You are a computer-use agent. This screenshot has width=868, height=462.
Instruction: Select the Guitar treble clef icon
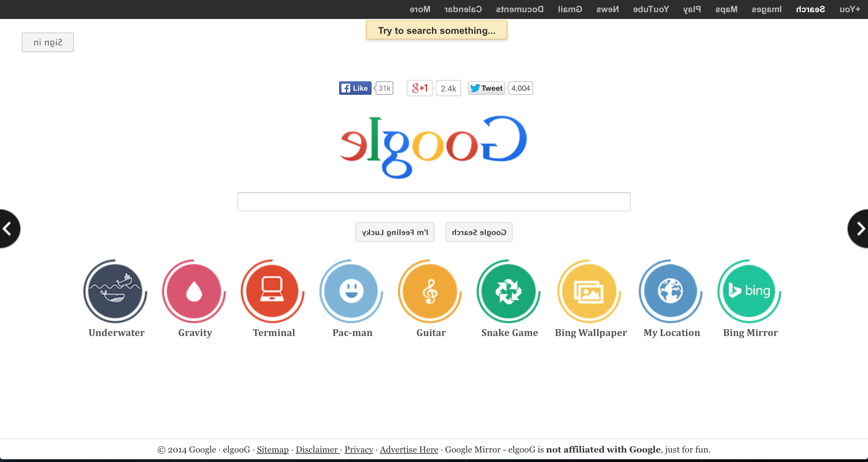coord(430,291)
